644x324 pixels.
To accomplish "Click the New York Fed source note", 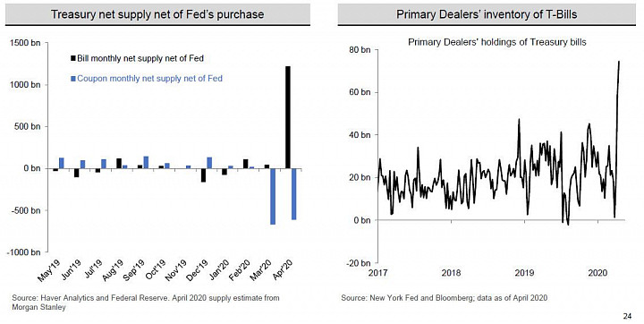I will (445, 298).
